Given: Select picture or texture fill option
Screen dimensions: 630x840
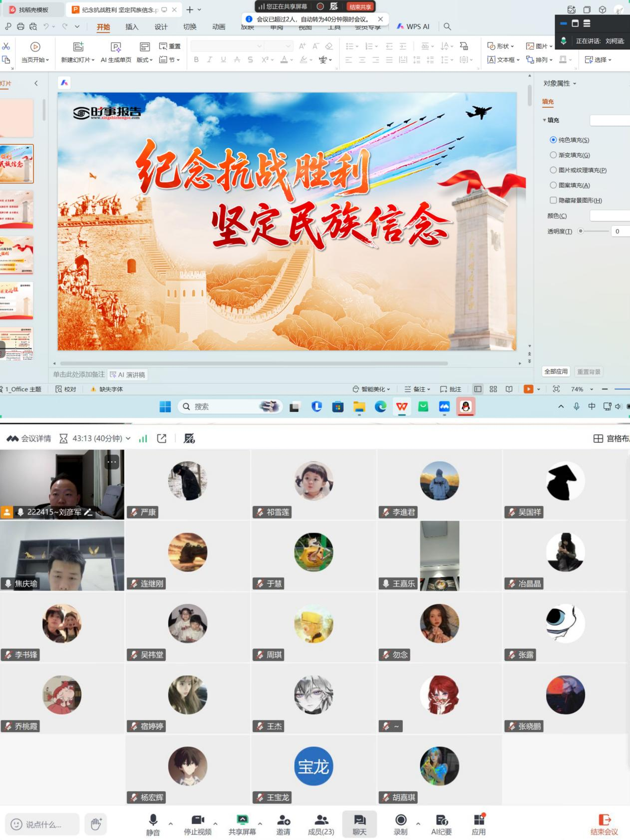Looking at the screenshot, I should [553, 170].
